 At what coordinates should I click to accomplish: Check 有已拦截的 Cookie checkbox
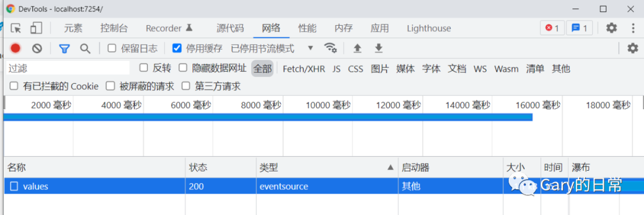pos(14,86)
